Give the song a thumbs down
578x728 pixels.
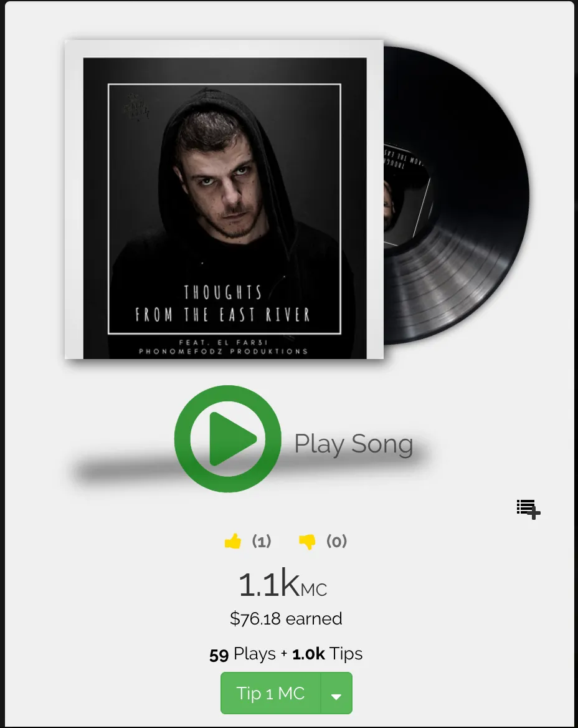point(307,542)
